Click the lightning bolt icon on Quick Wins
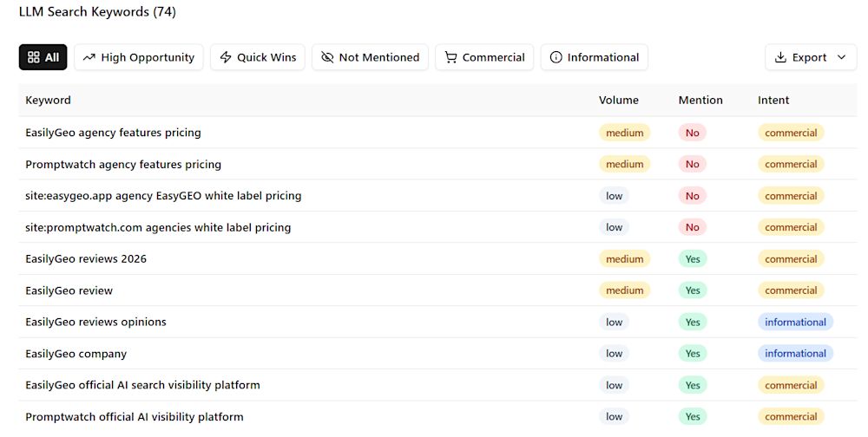This screenshot has width=868, height=437. coord(226,57)
